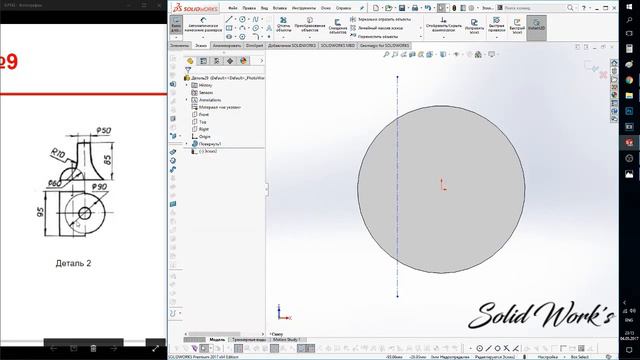Click the Save icon in SolidWorks toolbar
This screenshot has width=640, height=360.
pos(402,8)
